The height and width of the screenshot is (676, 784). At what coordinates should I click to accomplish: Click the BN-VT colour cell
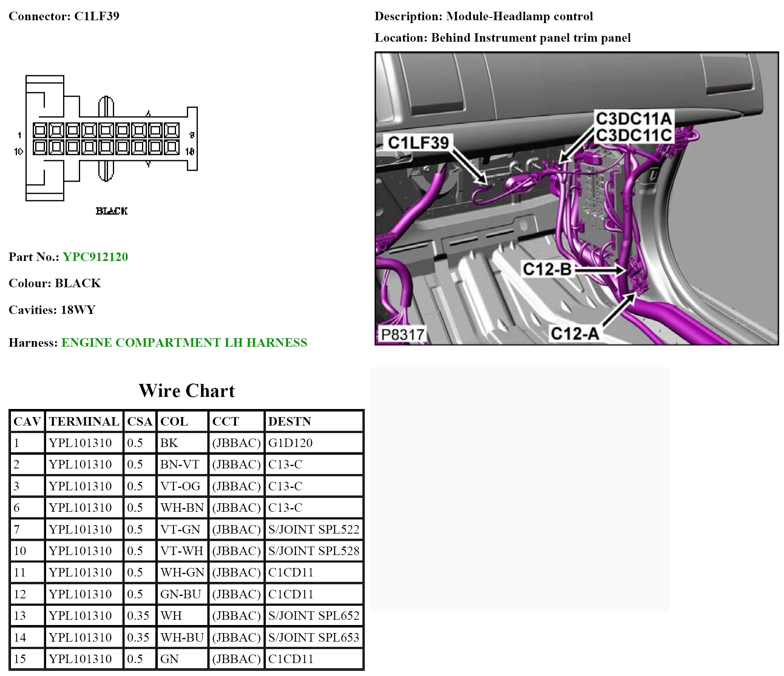coord(180,464)
